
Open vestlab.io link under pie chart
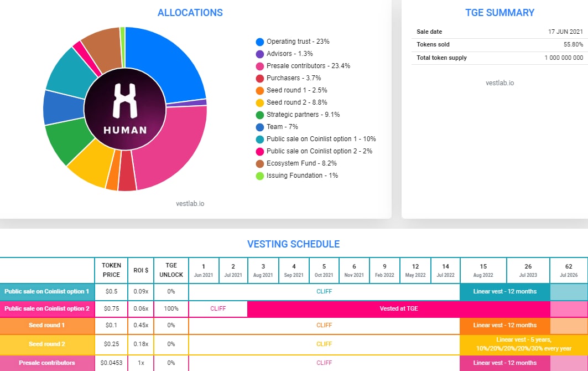[190, 204]
